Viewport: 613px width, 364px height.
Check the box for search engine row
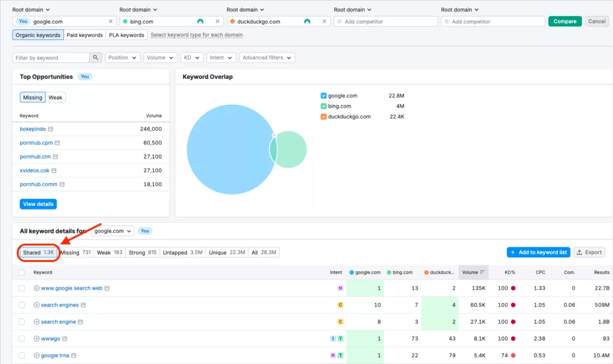pyautogui.click(x=22, y=321)
